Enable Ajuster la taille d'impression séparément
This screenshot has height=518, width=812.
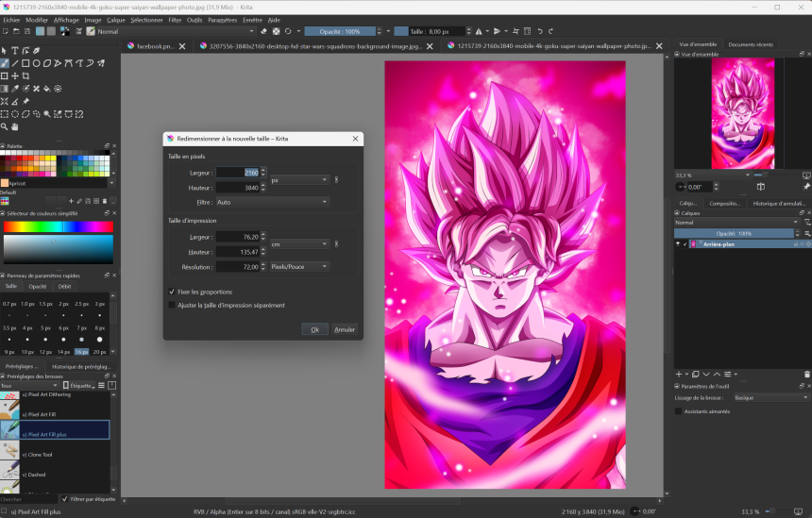[172, 305]
